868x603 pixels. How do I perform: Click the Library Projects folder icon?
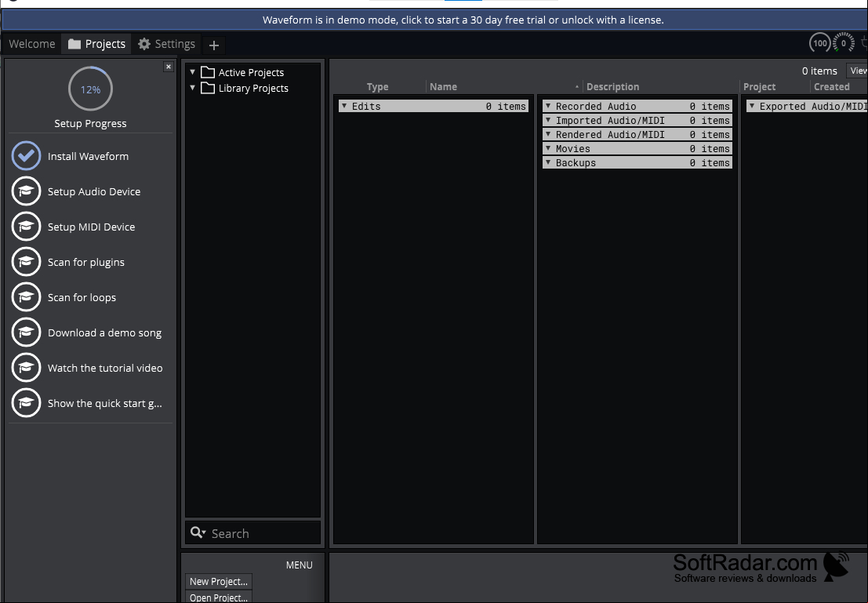(x=208, y=88)
